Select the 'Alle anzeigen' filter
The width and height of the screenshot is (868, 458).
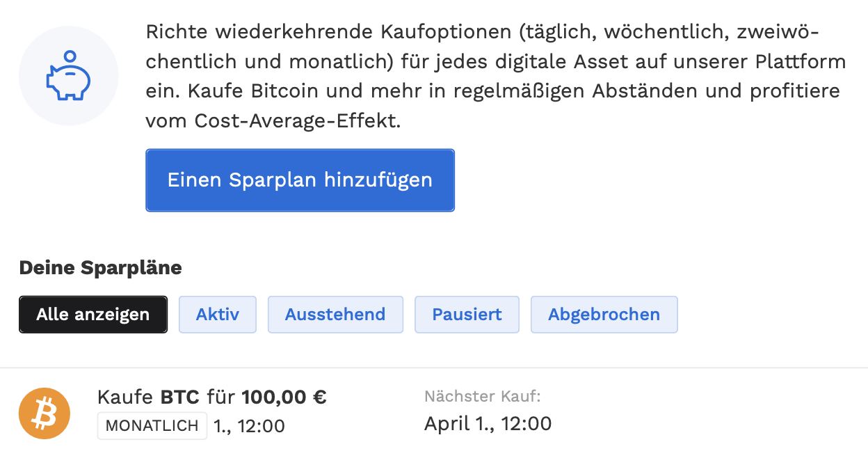click(93, 315)
